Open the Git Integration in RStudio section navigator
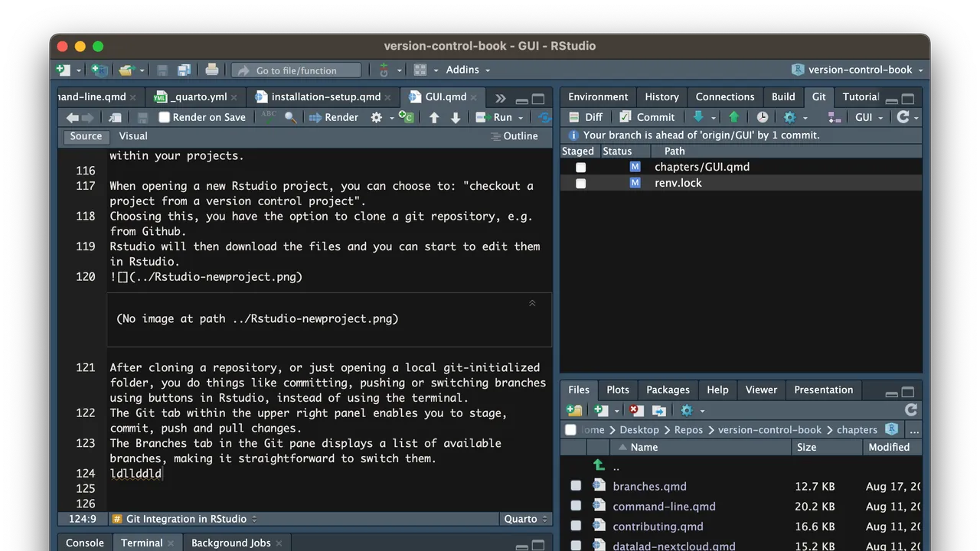Screen dimensions: 980x551 coord(184,519)
